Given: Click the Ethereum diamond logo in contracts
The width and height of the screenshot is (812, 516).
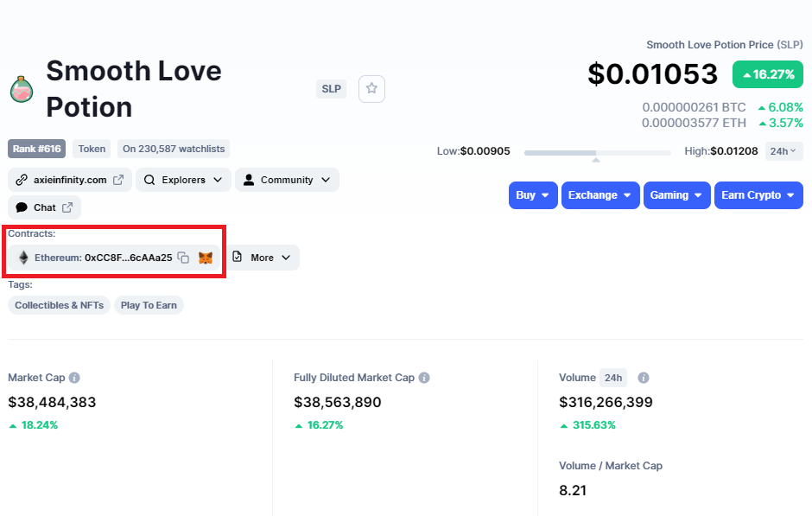Looking at the screenshot, I should click(x=23, y=258).
